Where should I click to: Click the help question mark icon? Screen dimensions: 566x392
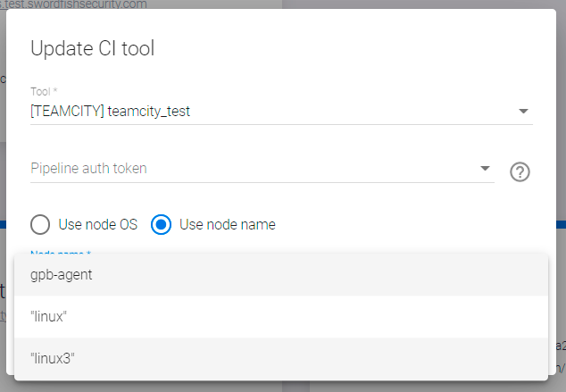click(520, 172)
